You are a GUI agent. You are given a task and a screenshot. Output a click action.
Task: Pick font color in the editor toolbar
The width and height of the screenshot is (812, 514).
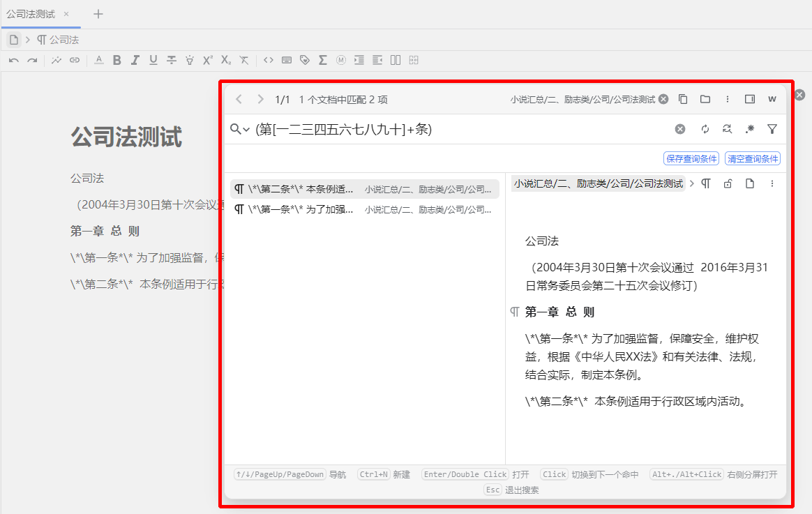point(98,61)
